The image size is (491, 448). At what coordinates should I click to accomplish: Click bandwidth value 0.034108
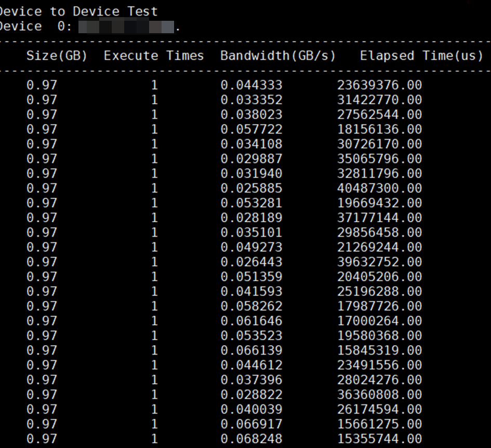pyautogui.click(x=251, y=144)
